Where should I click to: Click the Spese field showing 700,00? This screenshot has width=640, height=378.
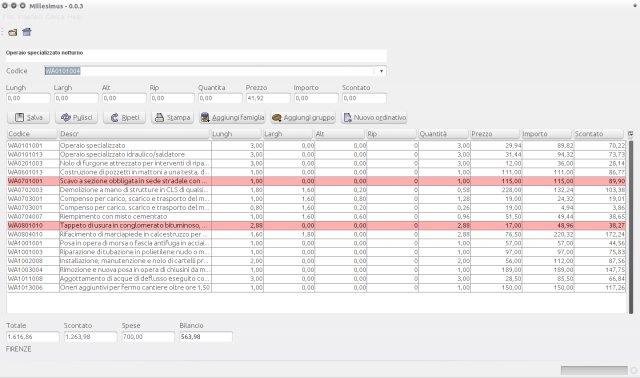(148, 337)
